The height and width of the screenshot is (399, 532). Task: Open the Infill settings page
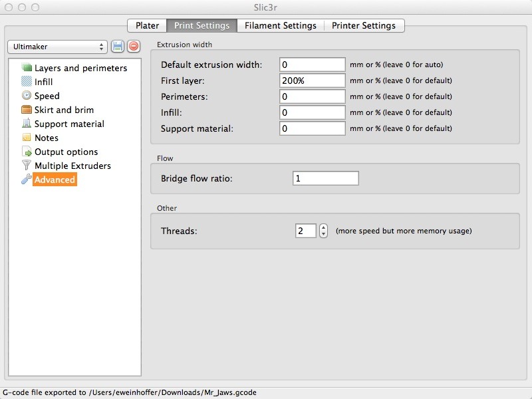pos(43,82)
